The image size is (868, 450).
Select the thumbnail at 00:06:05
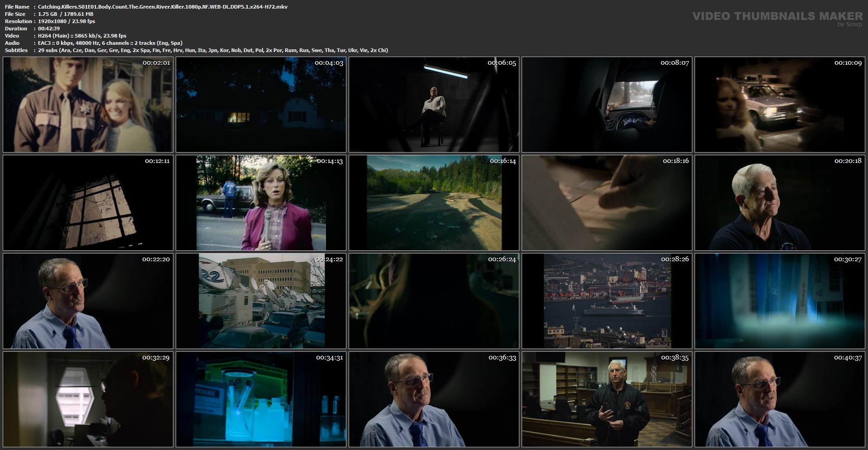pyautogui.click(x=434, y=105)
